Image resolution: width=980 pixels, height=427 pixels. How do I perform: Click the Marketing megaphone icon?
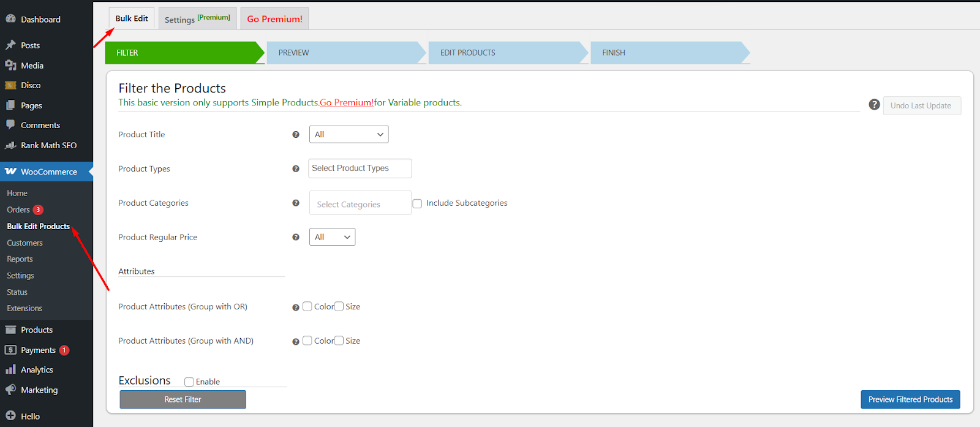coord(10,390)
